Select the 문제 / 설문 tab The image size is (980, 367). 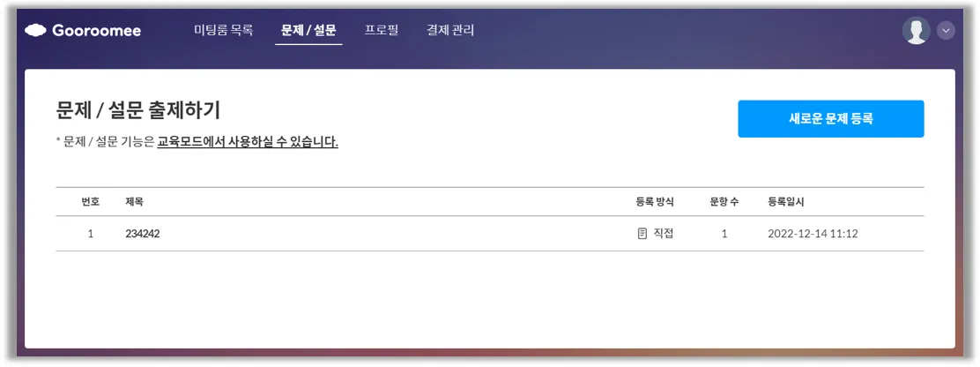coord(308,30)
